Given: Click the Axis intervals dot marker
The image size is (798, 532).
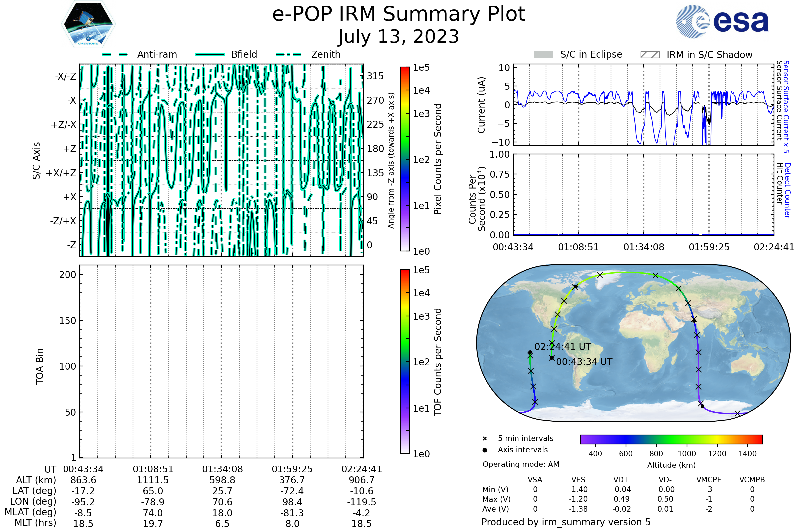Looking at the screenshot, I should pyautogui.click(x=485, y=450).
